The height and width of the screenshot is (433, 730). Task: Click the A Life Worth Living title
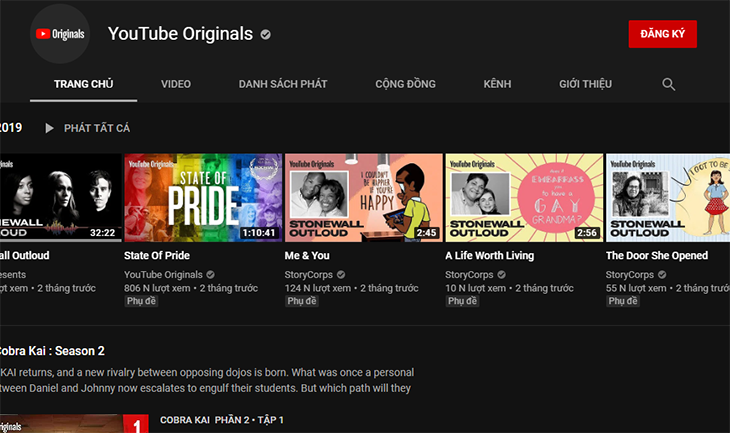490,256
